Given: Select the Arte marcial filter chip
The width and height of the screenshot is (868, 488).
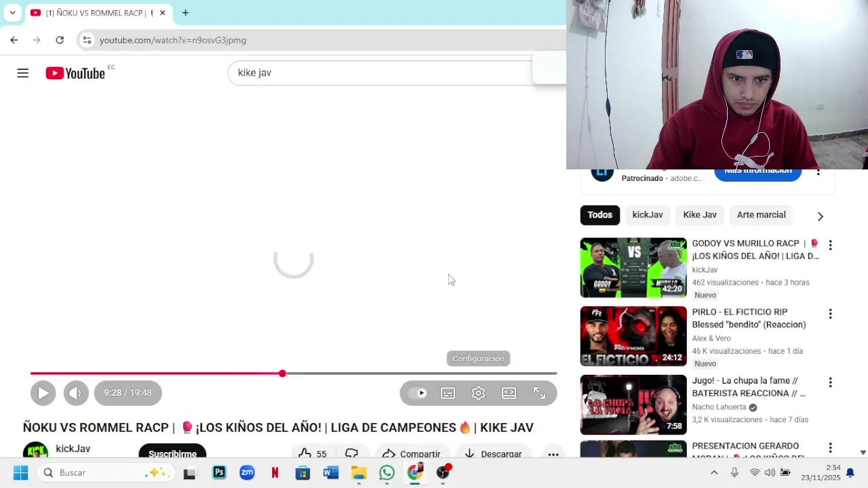Looking at the screenshot, I should point(762,215).
